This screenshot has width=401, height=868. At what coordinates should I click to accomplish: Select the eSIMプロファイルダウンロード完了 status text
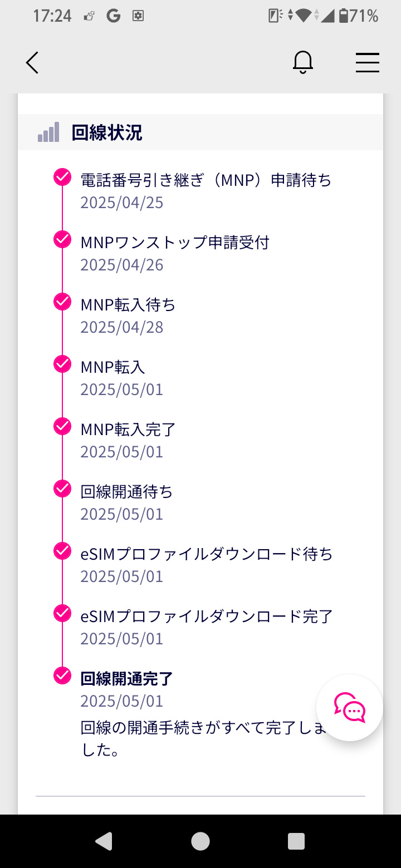point(207,617)
